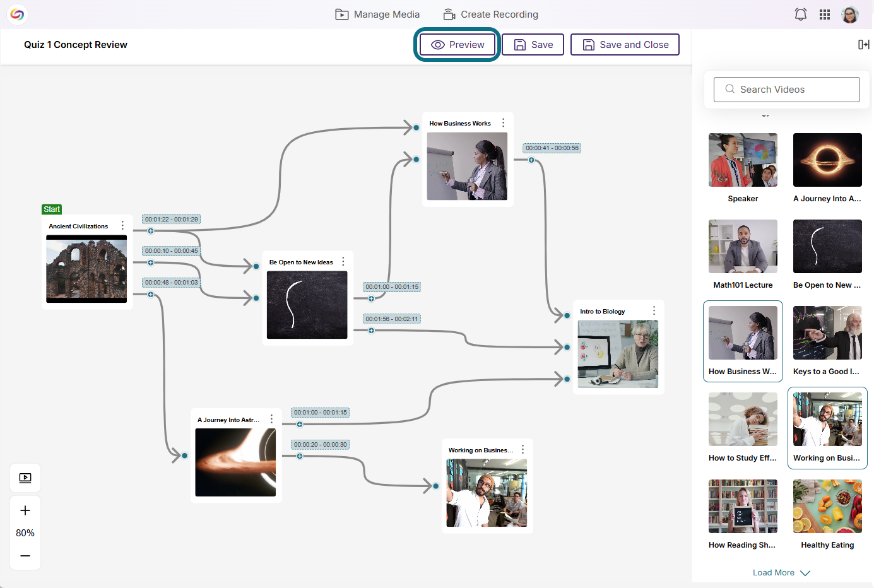
Task: Click the Search Videos field
Action: pyautogui.click(x=787, y=90)
